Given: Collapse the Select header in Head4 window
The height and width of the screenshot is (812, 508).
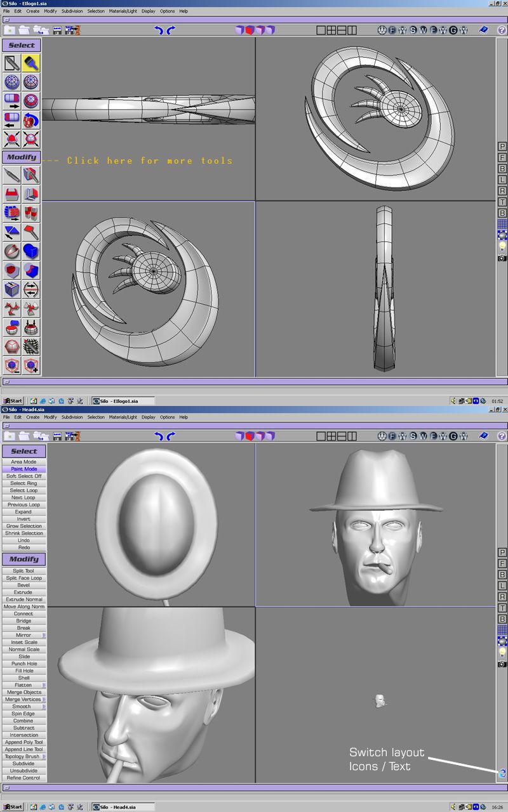Looking at the screenshot, I should pyautogui.click(x=23, y=451).
